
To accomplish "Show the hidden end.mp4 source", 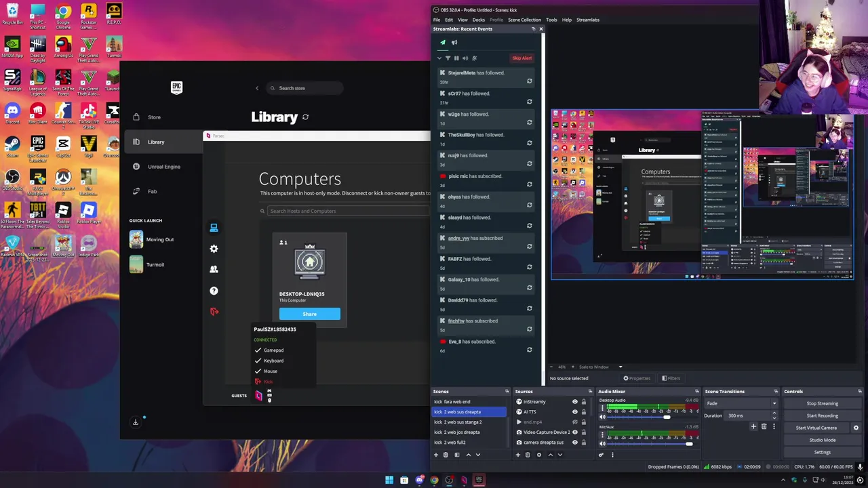I will (575, 422).
